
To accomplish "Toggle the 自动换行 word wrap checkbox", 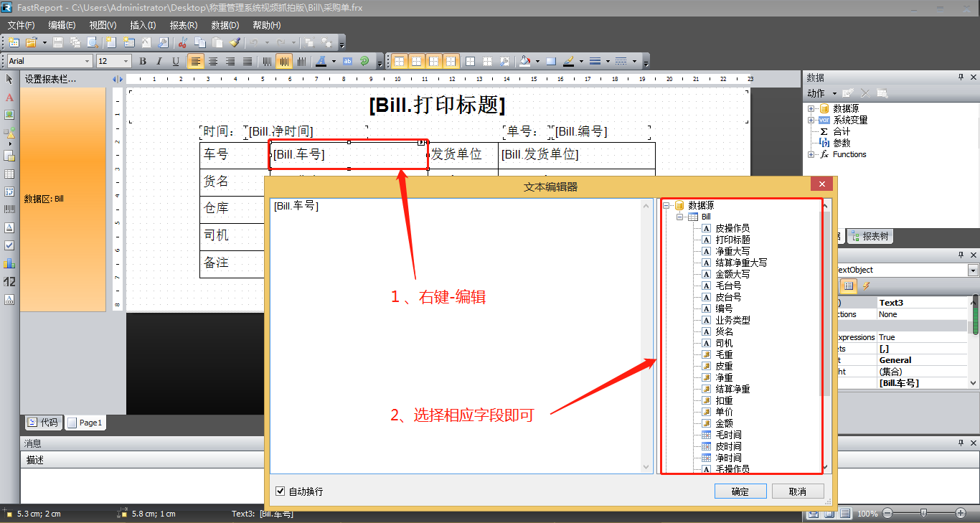I will click(x=281, y=491).
